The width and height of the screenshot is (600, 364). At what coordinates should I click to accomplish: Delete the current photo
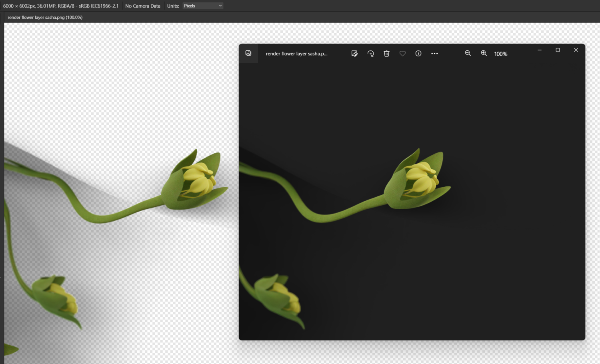(x=386, y=53)
